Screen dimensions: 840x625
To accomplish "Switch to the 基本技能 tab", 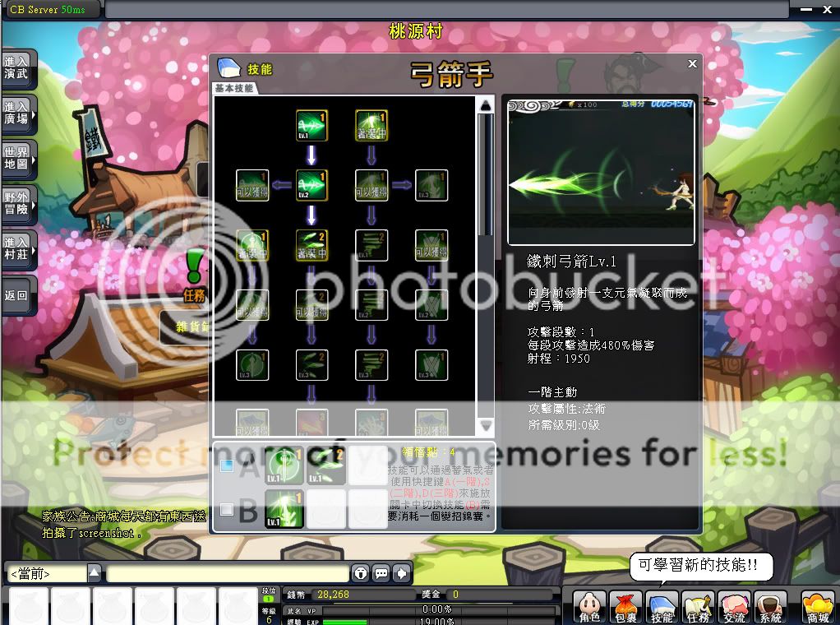I will pos(234,88).
